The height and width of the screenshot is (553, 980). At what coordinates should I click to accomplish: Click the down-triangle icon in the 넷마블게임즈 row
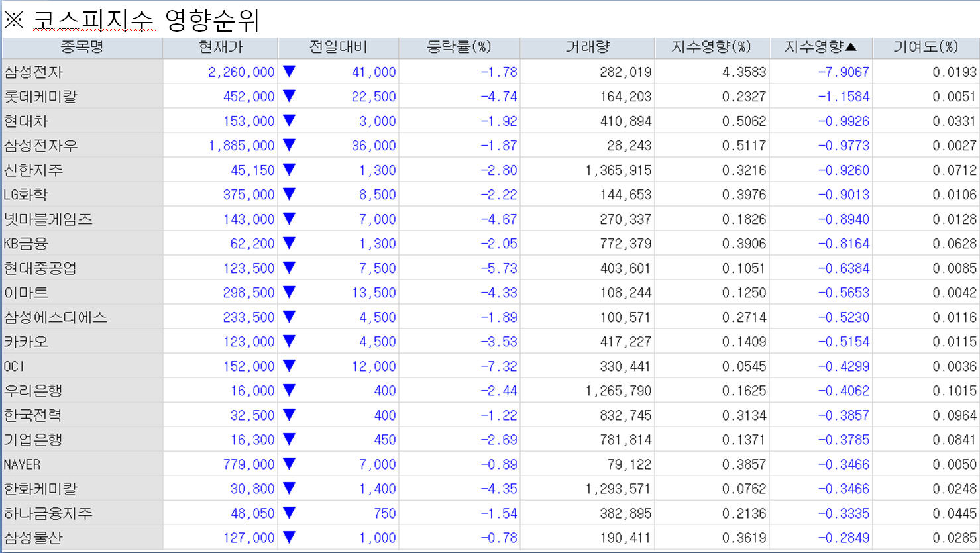pos(289,219)
